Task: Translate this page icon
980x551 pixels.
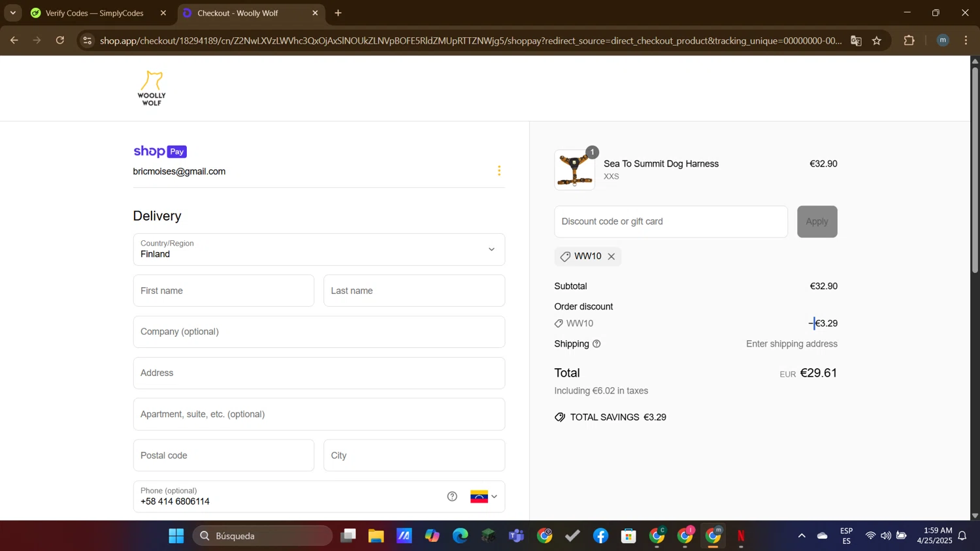Action: [x=856, y=40]
